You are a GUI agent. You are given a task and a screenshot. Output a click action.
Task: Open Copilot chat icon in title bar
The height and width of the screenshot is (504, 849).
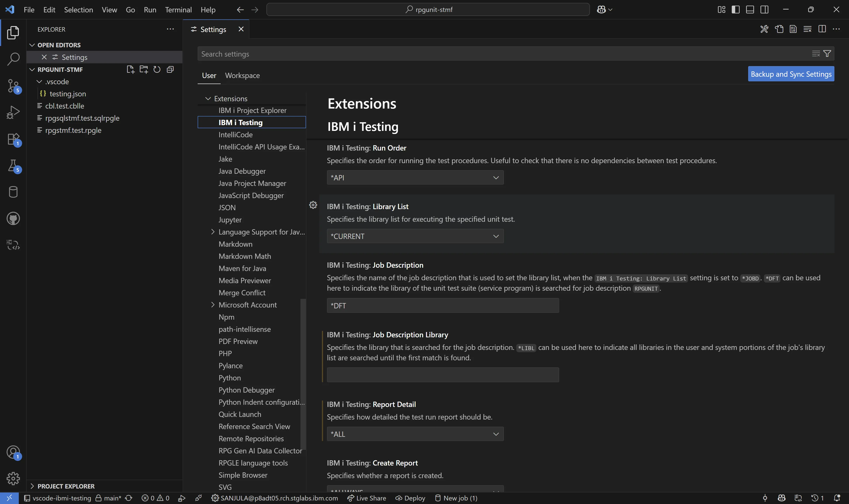601,10
